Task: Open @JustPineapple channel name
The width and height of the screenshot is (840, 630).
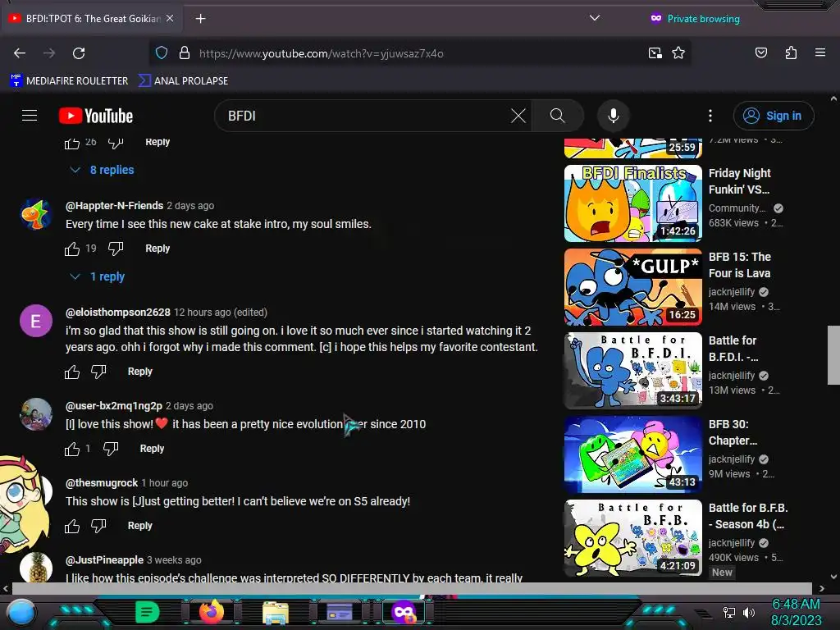Action: click(104, 559)
